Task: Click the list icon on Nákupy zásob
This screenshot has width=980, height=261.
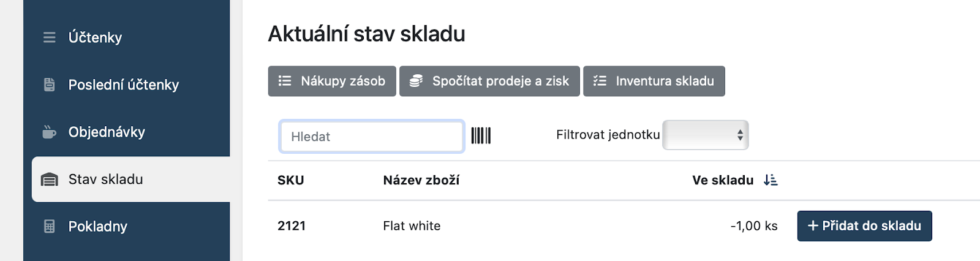Action: click(285, 81)
